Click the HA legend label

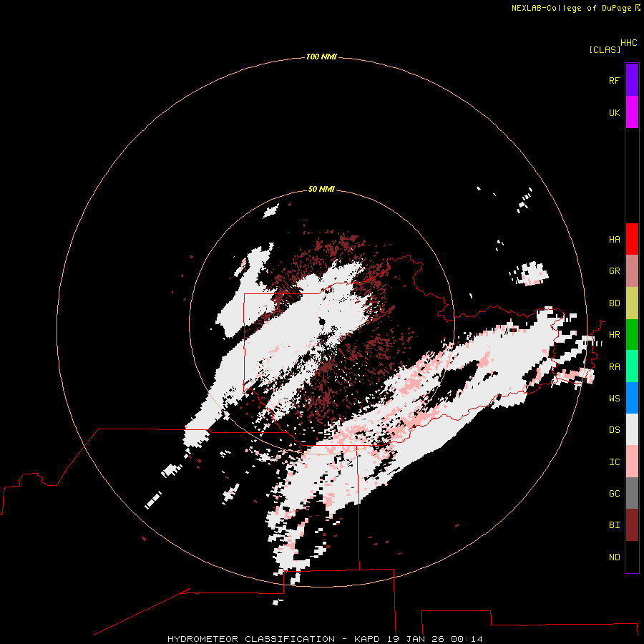[x=614, y=239]
